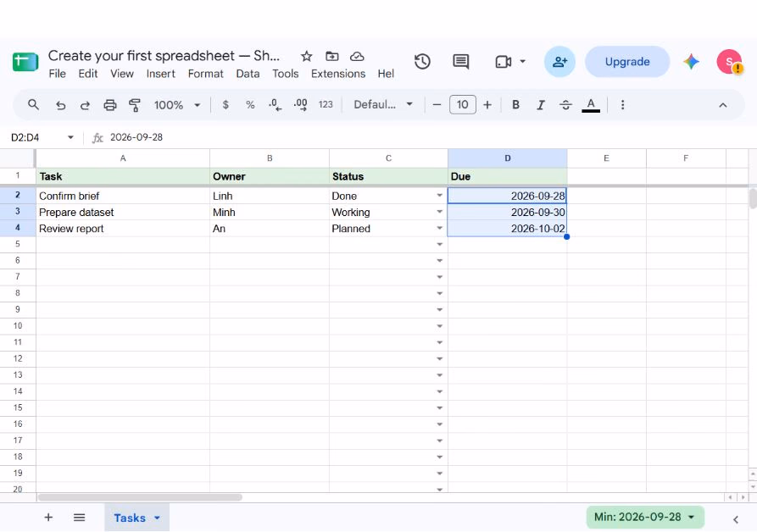Image resolution: width=757 pixels, height=532 pixels.
Task: Open the View menu
Action: [x=122, y=74]
